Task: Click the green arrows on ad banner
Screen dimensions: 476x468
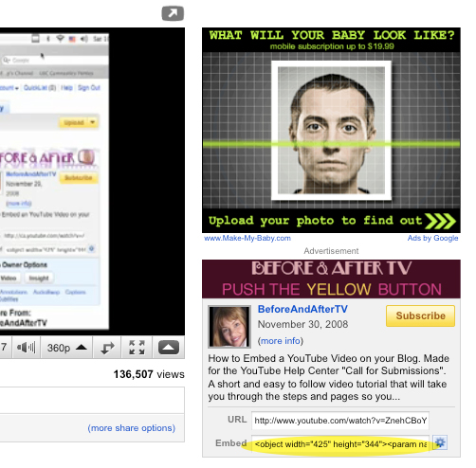Action: [x=441, y=221]
